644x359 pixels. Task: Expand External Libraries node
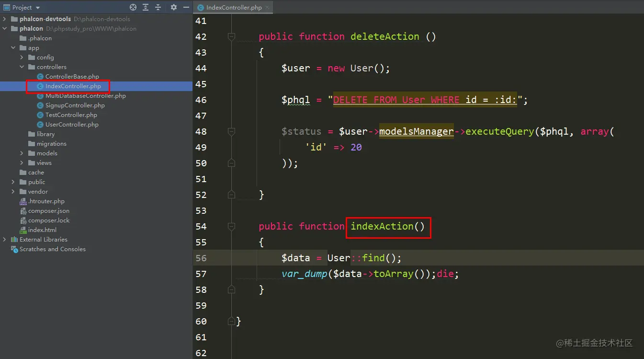[x=5, y=240]
